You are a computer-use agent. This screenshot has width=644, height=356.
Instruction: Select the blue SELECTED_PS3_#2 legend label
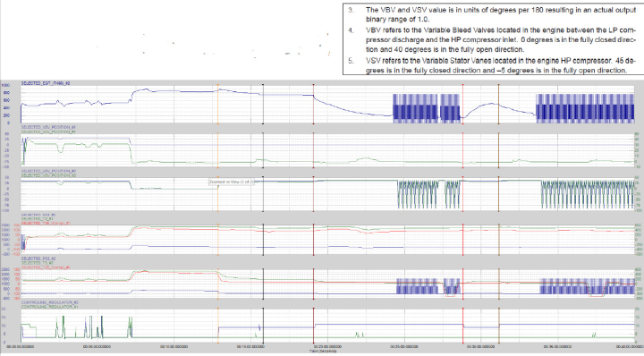38,259
